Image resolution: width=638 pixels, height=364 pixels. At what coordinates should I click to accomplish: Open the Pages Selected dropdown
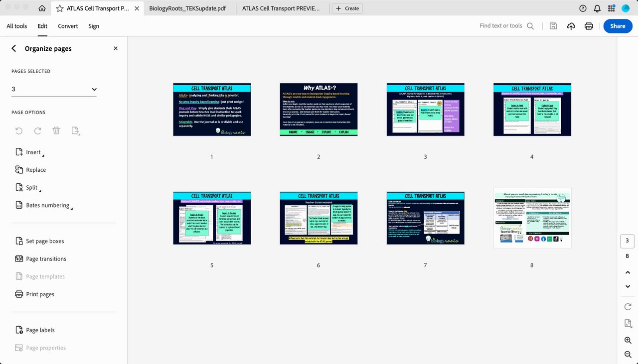[54, 89]
